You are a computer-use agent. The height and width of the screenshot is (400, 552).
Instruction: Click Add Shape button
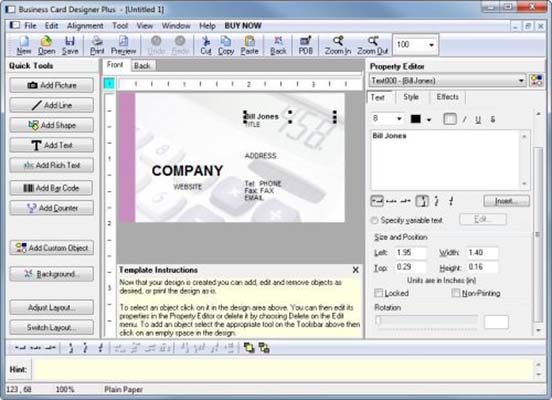click(x=52, y=125)
